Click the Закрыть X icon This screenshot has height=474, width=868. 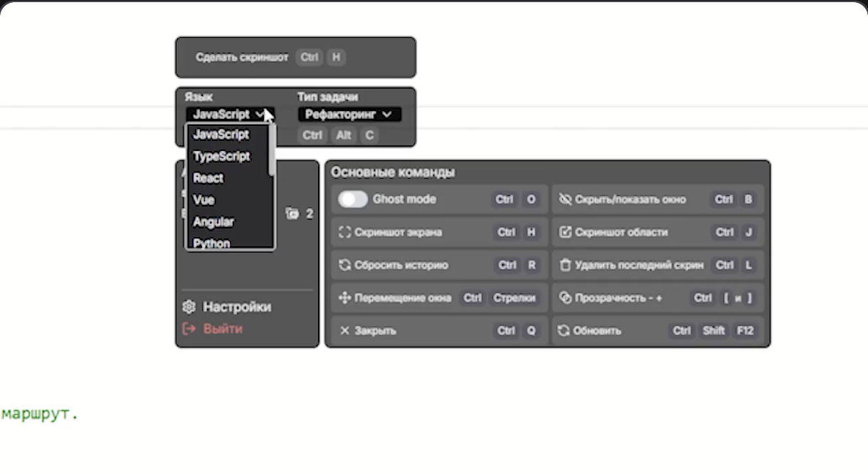point(345,331)
